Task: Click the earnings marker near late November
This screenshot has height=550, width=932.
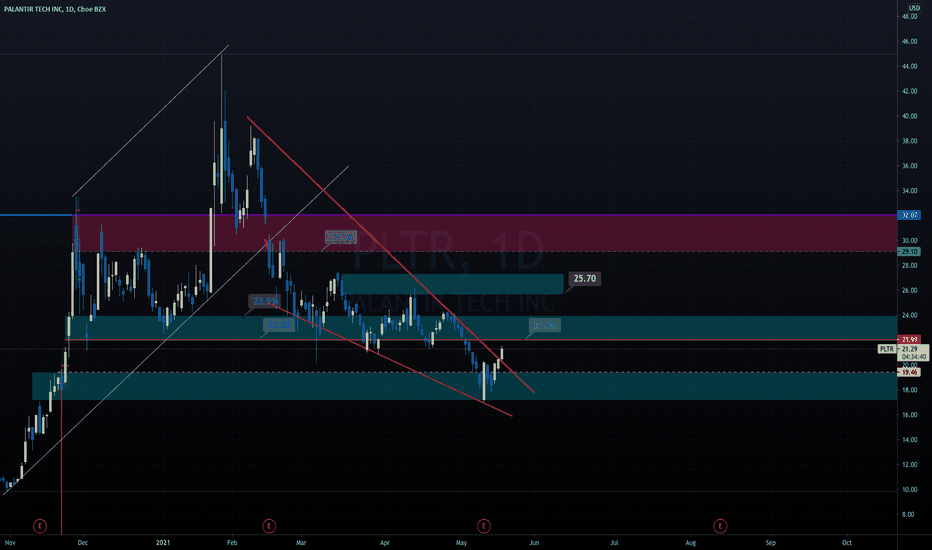Action: pyautogui.click(x=40, y=526)
